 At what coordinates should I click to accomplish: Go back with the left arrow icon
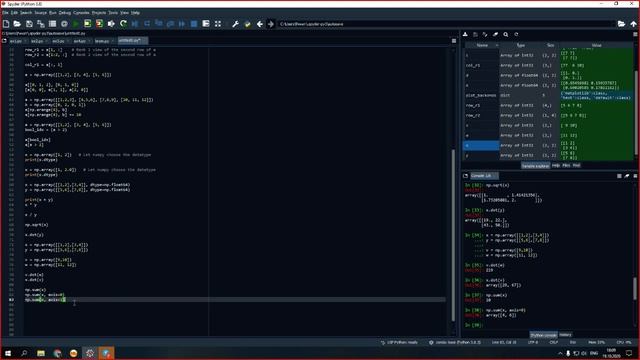click(x=260, y=24)
